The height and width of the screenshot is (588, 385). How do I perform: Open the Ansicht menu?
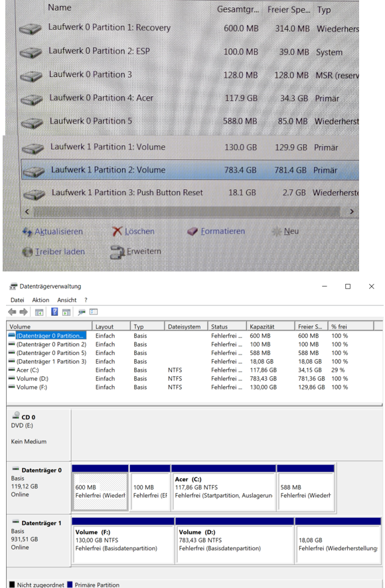67,300
